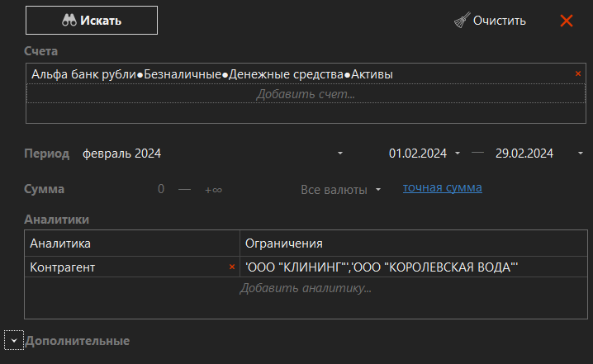Close the search panel with red X
The image size is (593, 364).
point(567,21)
